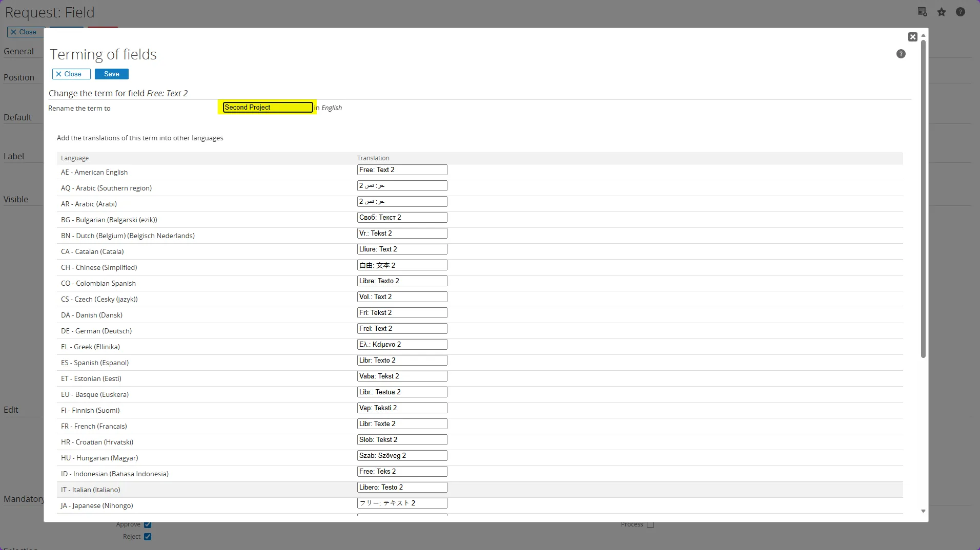The width and height of the screenshot is (980, 550).
Task: Toggle the Approve checkbox
Action: point(148,524)
